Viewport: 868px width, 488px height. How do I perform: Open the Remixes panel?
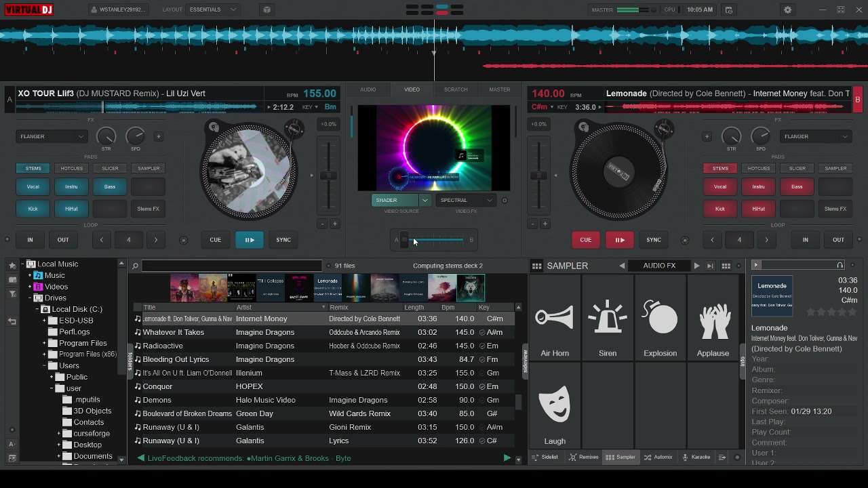[x=584, y=457]
